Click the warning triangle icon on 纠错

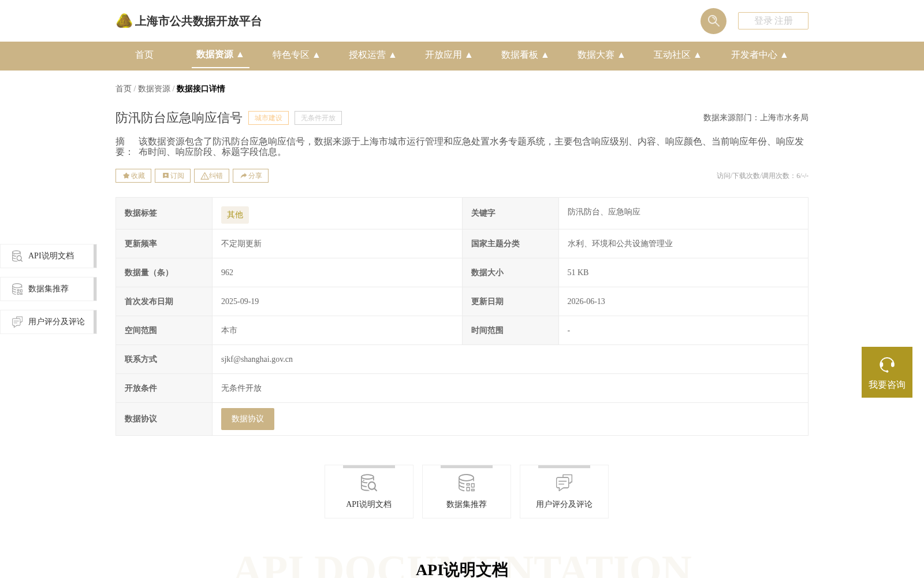[204, 176]
